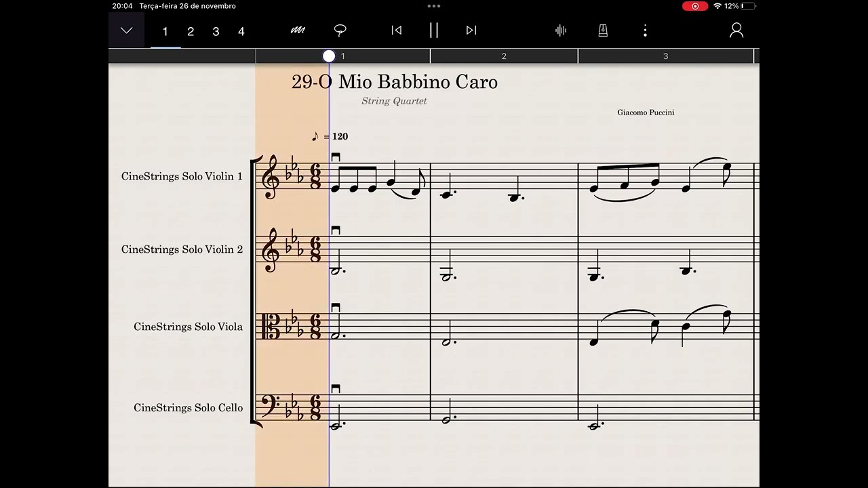Viewport: 868px width, 488px height.
Task: Tap the Wi-Fi icon in status bar
Action: pyautogui.click(x=717, y=6)
